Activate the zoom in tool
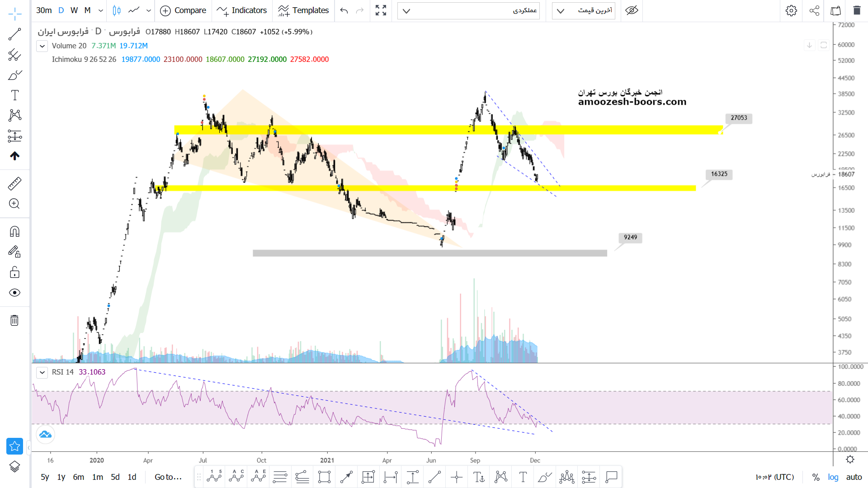 pyautogui.click(x=14, y=204)
